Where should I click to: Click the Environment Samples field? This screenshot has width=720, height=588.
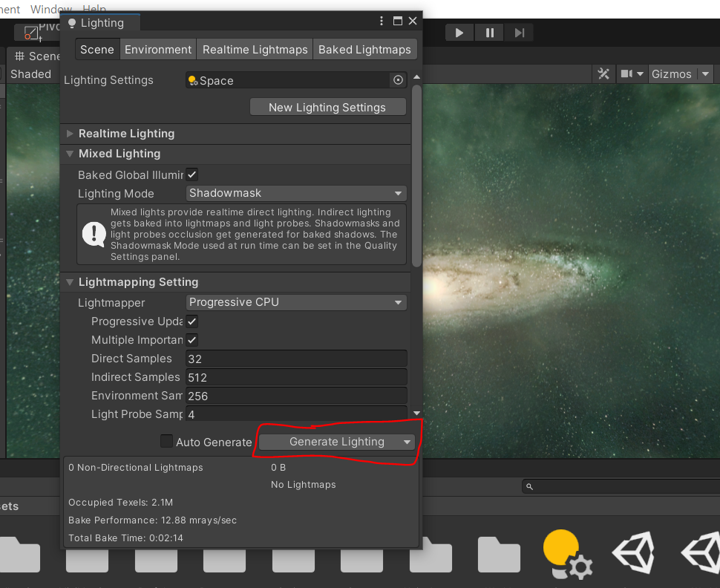tap(296, 396)
